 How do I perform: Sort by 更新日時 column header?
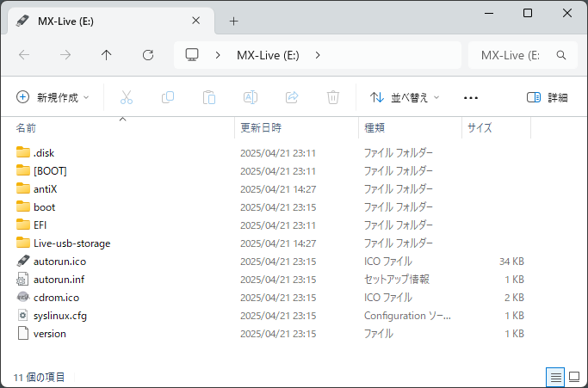[261, 127]
